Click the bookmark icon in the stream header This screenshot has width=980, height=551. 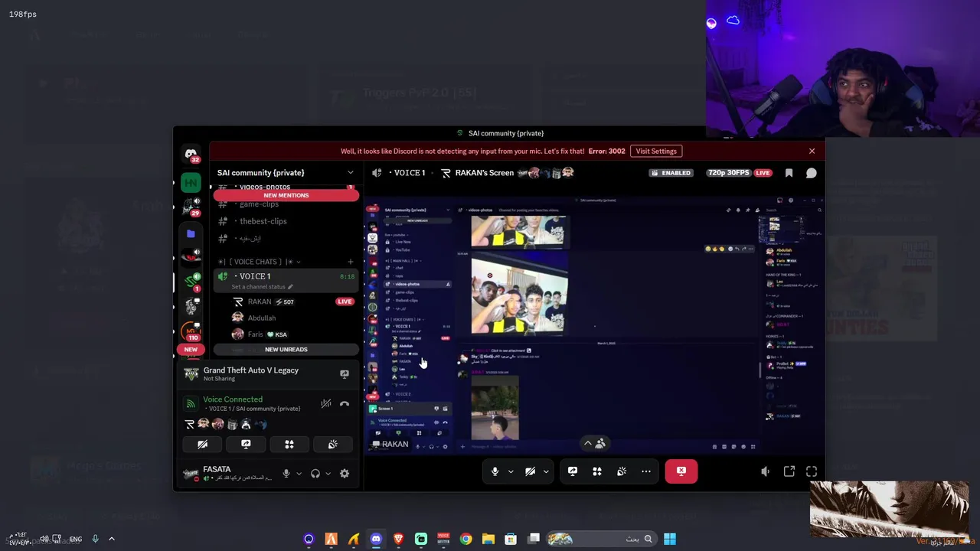tap(789, 173)
